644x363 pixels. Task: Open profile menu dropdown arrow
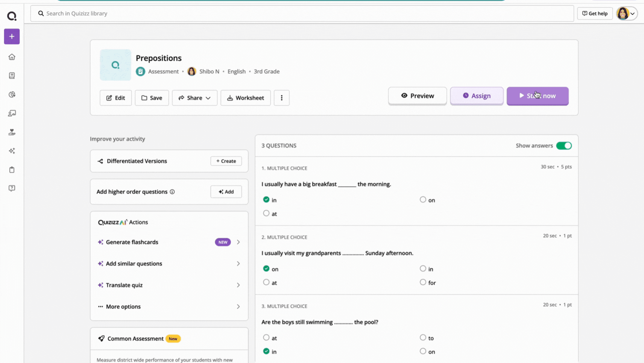click(x=632, y=13)
